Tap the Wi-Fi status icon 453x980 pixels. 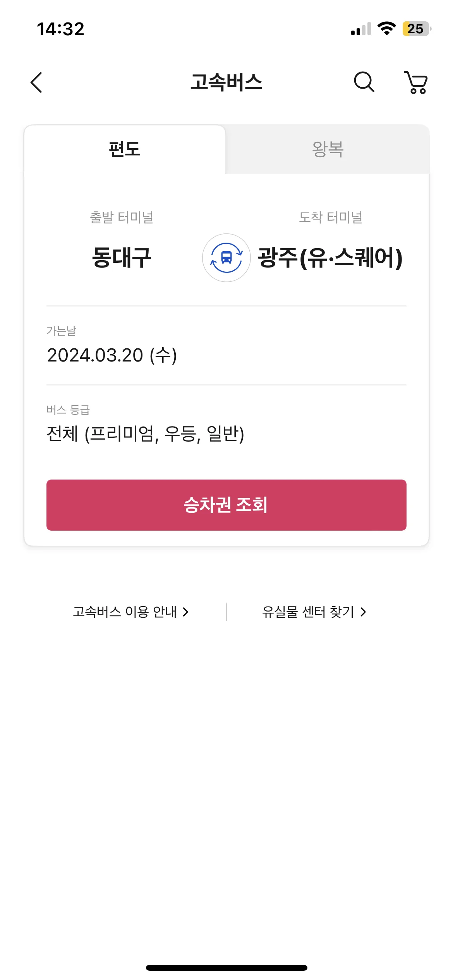[386, 29]
